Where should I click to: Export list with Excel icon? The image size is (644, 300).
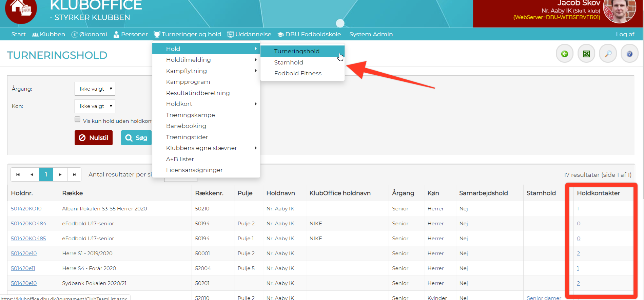586,54
